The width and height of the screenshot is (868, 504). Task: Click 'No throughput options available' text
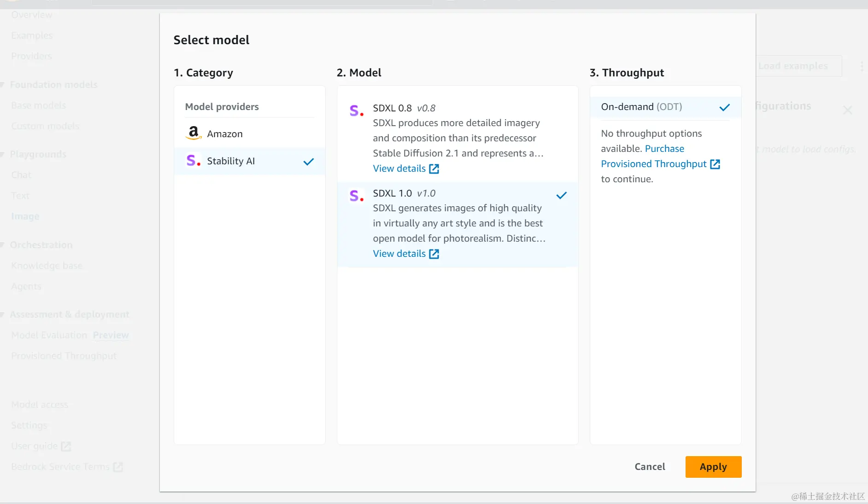[651, 141]
